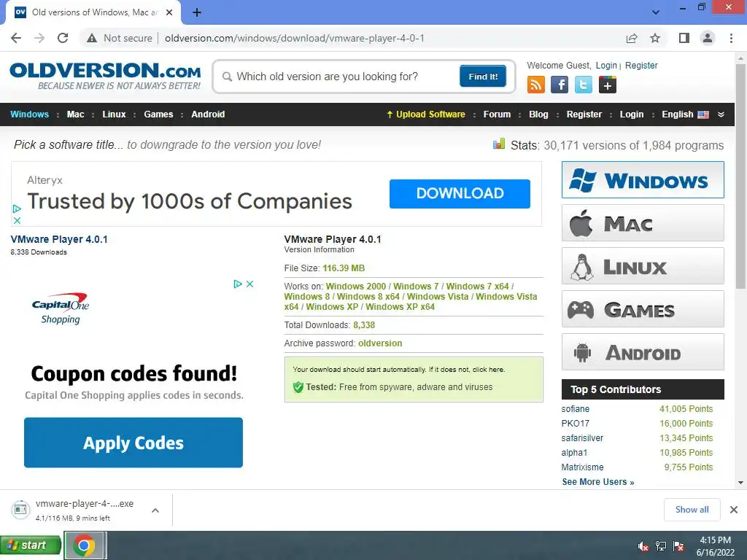Open the Forum menu item

point(497,114)
